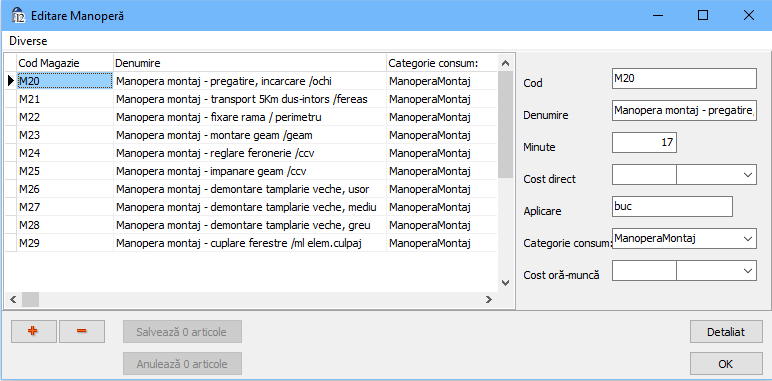
Task: Click the horizontal scrollbar right arrow
Action: point(488,299)
